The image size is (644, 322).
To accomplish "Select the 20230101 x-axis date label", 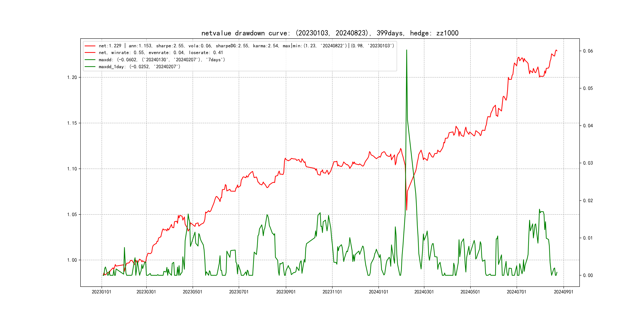I will click(x=101, y=292).
